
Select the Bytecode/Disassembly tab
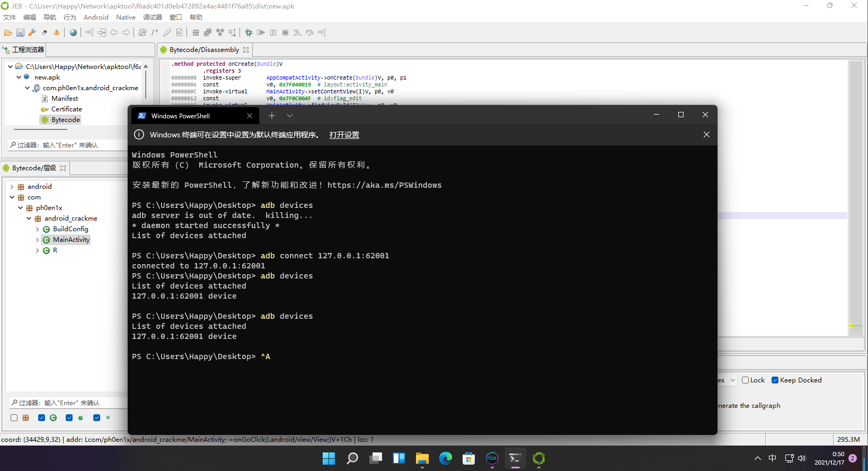(204, 50)
